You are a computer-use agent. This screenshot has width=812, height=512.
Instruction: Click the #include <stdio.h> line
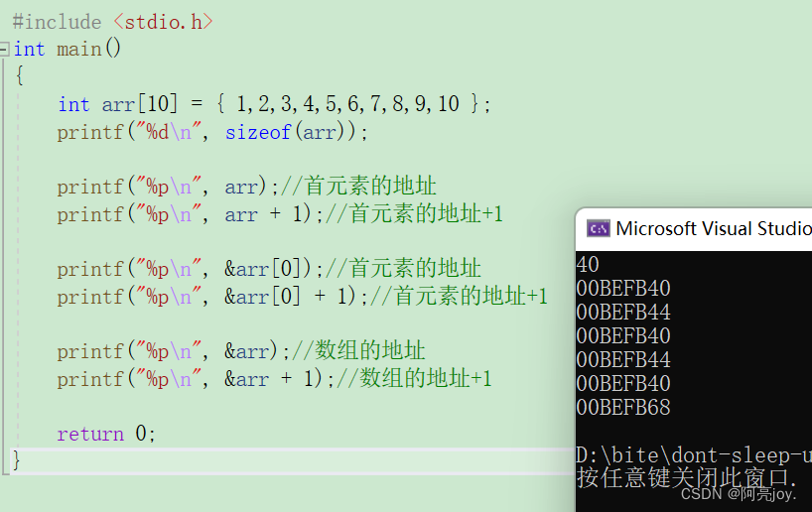(112, 22)
